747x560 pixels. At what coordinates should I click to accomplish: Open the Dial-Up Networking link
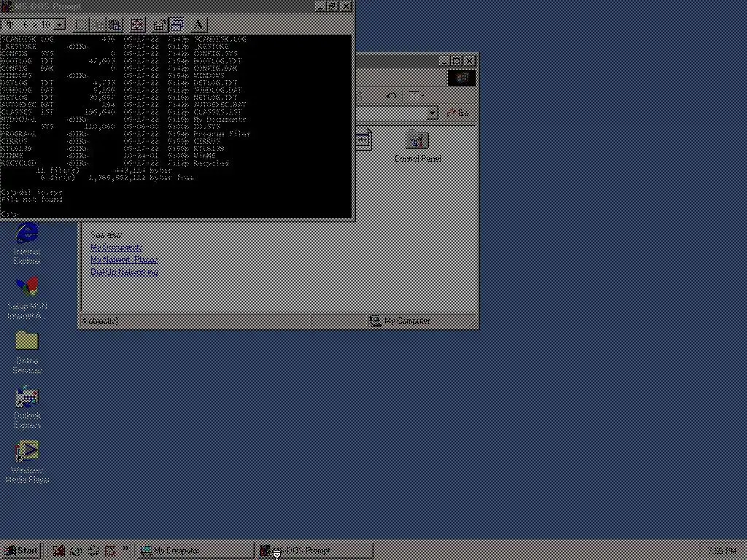click(x=124, y=272)
